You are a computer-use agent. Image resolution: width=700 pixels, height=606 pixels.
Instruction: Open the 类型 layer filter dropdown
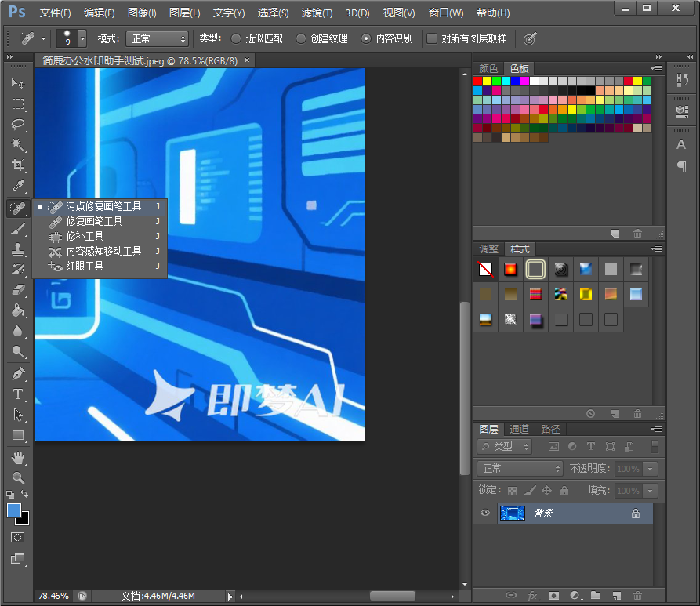[504, 446]
